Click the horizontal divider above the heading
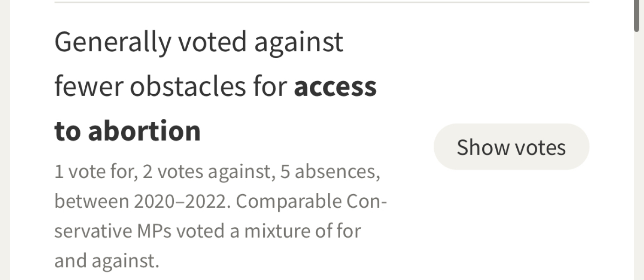Screen dimensions: 644x280 322,2
